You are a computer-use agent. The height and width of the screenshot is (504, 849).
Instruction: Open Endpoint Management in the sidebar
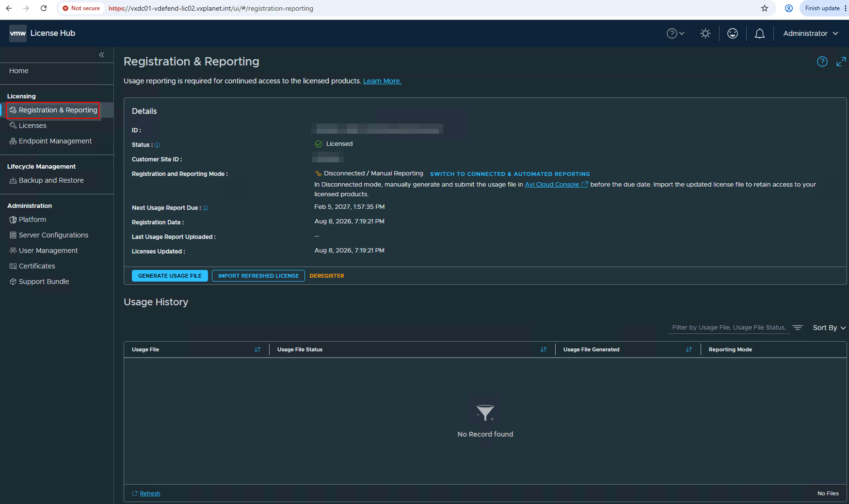point(50,141)
